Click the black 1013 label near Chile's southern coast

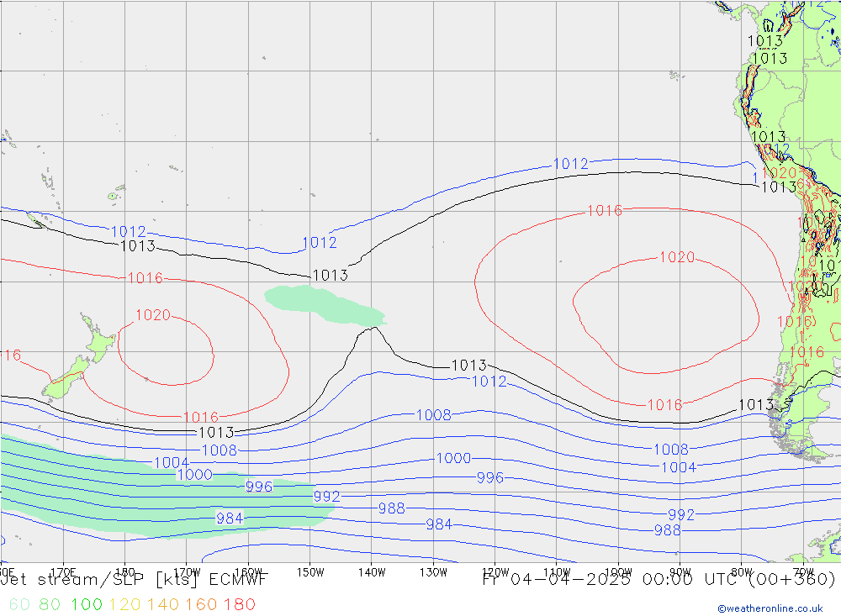[x=756, y=405]
